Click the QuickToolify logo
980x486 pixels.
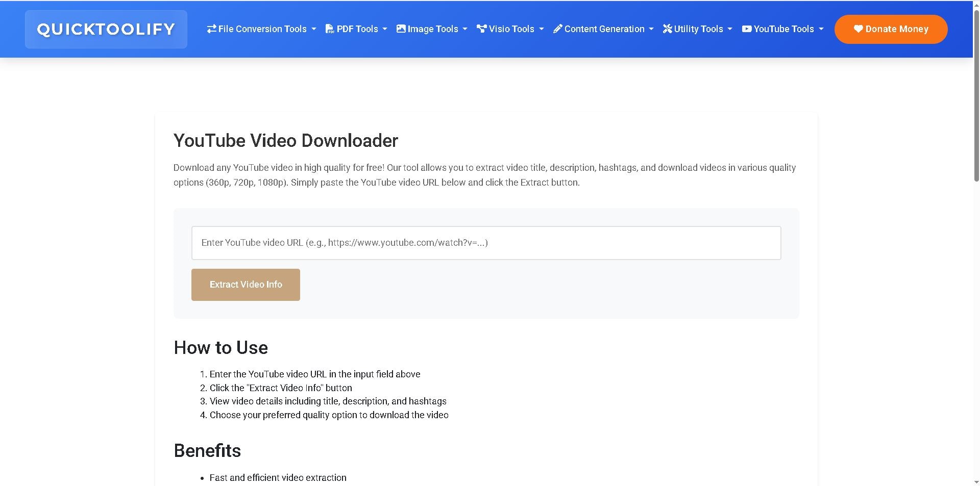pos(106,29)
